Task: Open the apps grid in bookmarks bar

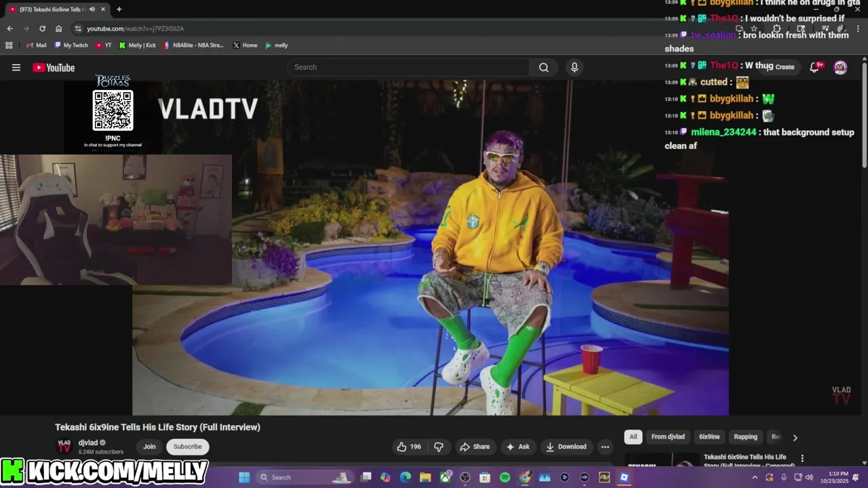Action: (x=9, y=45)
